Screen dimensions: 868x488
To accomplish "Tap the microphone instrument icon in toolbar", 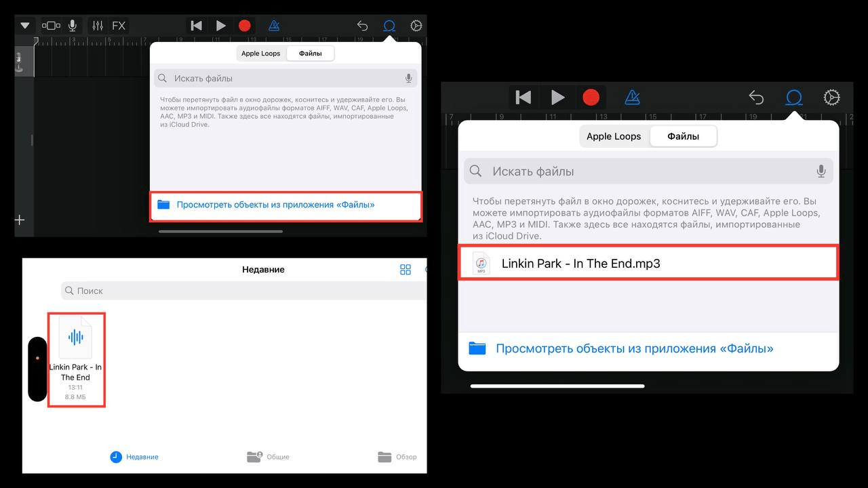I will click(x=73, y=26).
